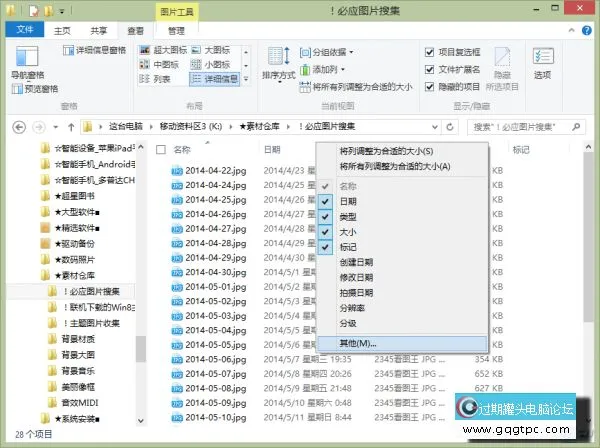The height and width of the screenshot is (448, 600).
Task: Click 隐藏所选项目 hide selected items
Action: [502, 69]
